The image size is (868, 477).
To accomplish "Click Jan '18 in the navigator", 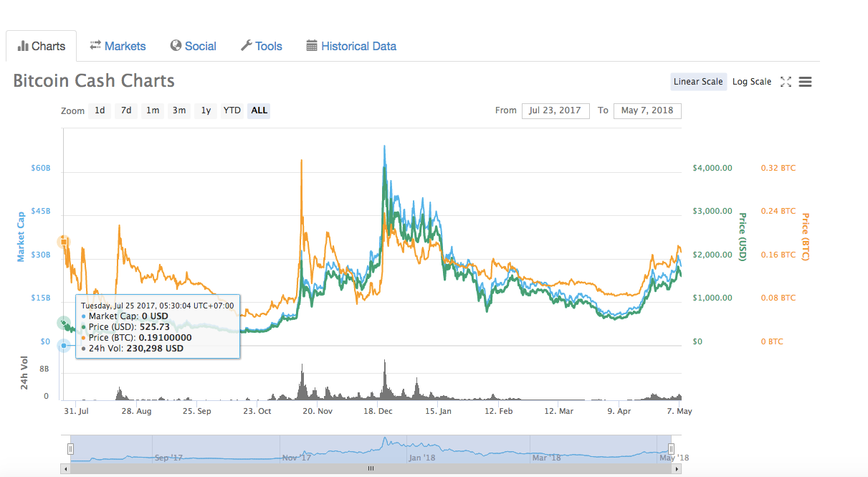I will coord(421,457).
